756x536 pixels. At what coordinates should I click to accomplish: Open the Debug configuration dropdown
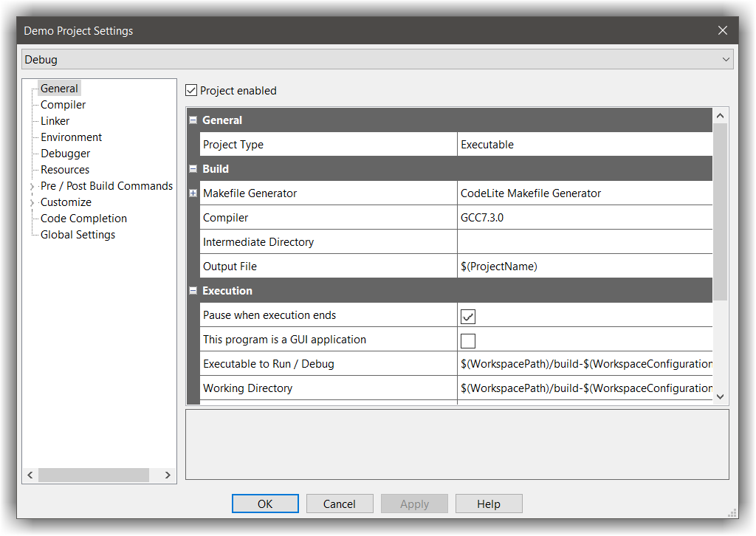pos(726,59)
